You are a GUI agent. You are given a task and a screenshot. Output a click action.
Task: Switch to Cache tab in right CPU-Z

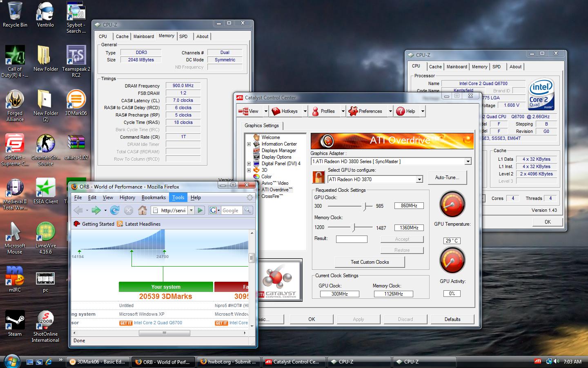(x=435, y=67)
